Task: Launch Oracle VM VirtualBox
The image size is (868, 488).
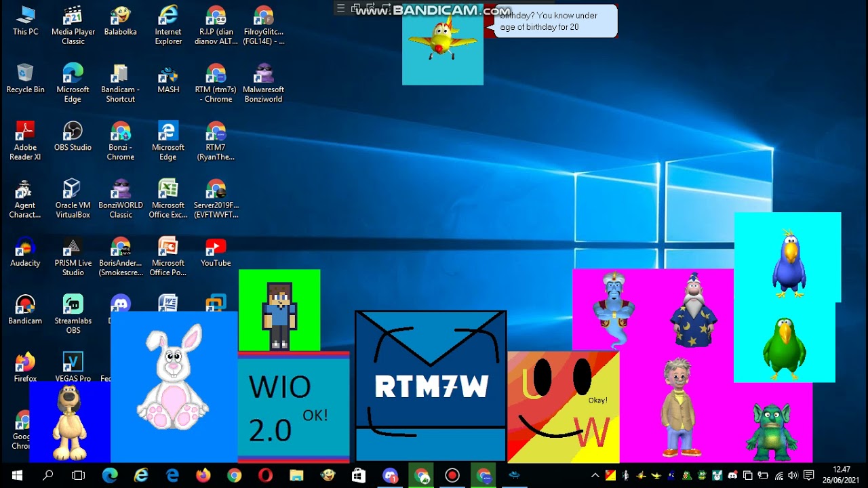Action: 73,199
